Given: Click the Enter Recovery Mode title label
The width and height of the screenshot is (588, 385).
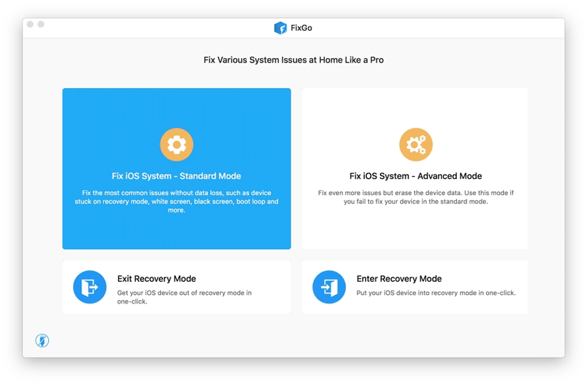Looking at the screenshot, I should [x=400, y=278].
